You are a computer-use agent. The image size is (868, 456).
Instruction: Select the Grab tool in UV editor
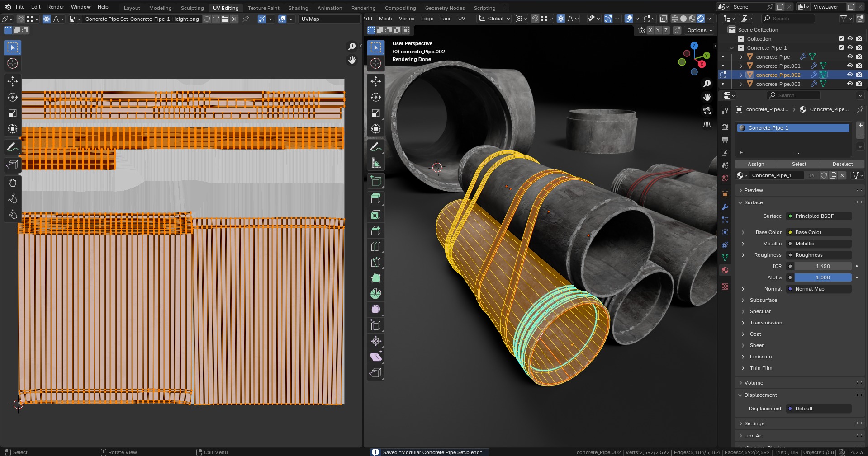pyautogui.click(x=13, y=183)
